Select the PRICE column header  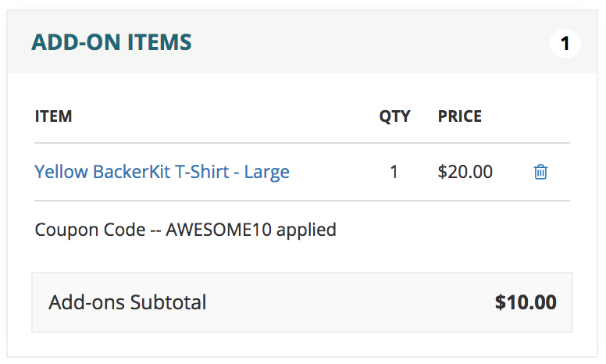[459, 116]
